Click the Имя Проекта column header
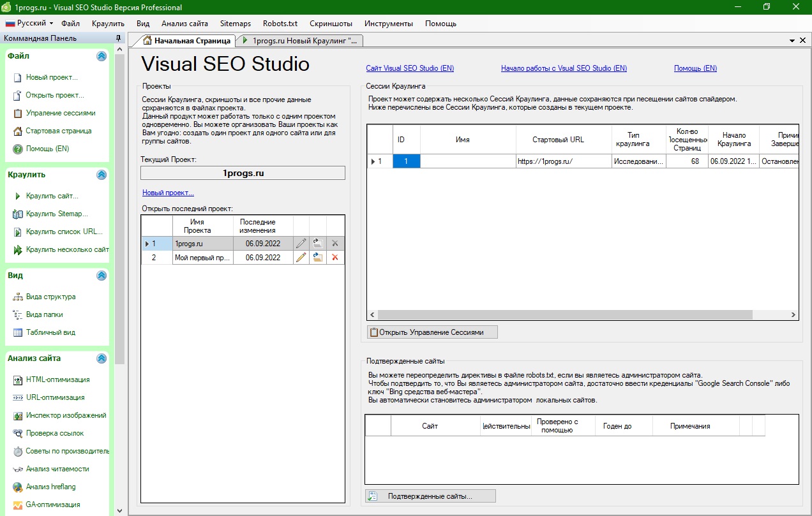812x516 pixels. [x=202, y=226]
